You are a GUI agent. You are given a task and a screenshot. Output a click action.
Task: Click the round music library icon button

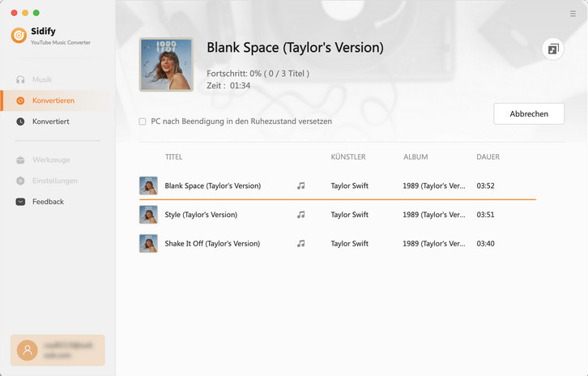[553, 49]
